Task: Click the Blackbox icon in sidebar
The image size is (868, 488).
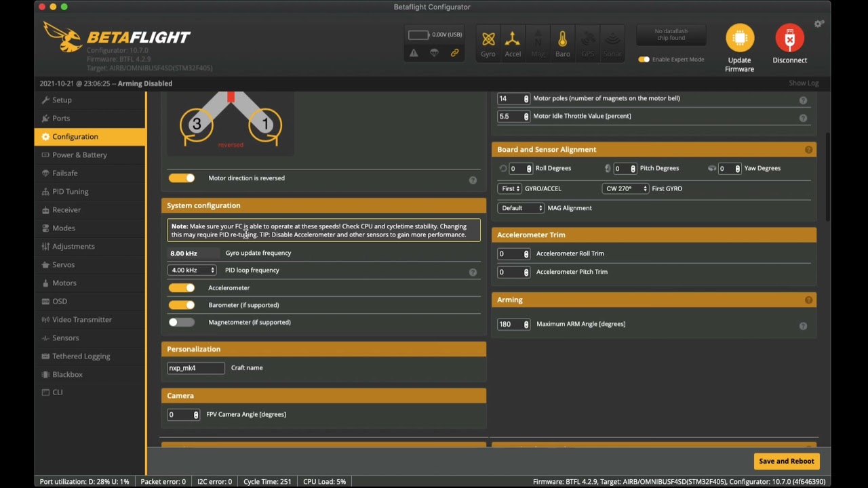Action: click(45, 375)
